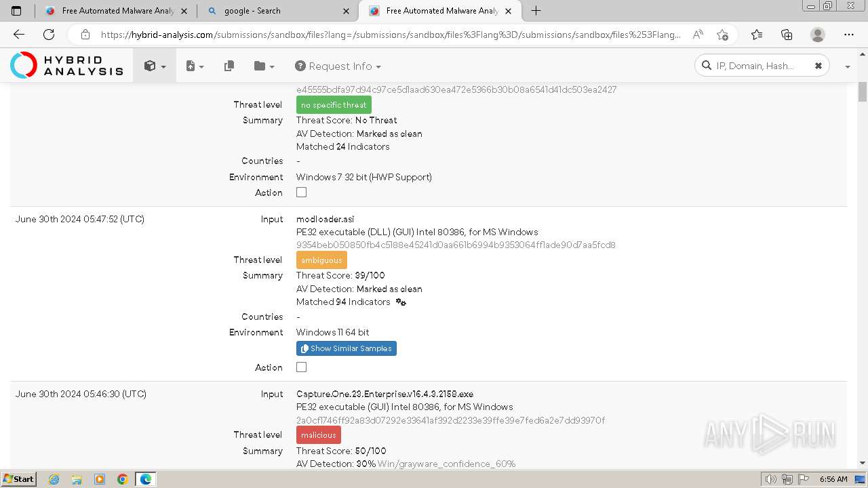
Task: Launch Internet Explorer from taskbar
Action: click(x=54, y=479)
